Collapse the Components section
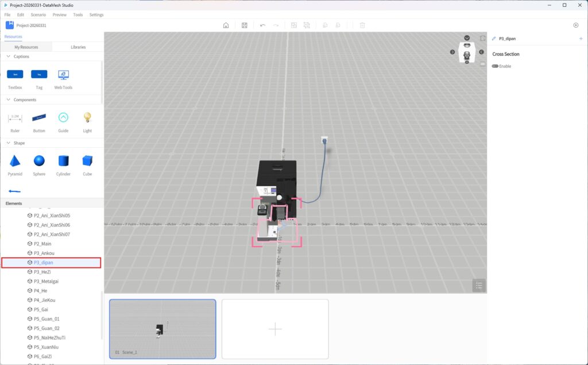 (8, 100)
